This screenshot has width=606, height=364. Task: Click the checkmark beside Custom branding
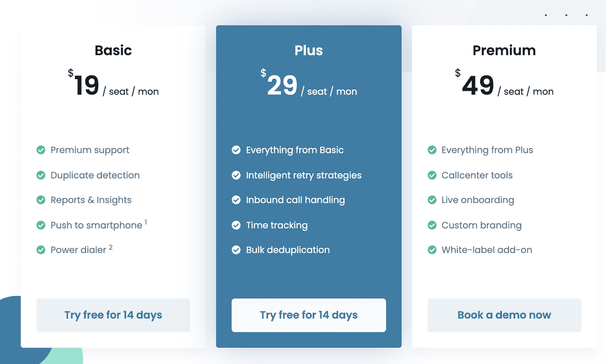pos(432,225)
